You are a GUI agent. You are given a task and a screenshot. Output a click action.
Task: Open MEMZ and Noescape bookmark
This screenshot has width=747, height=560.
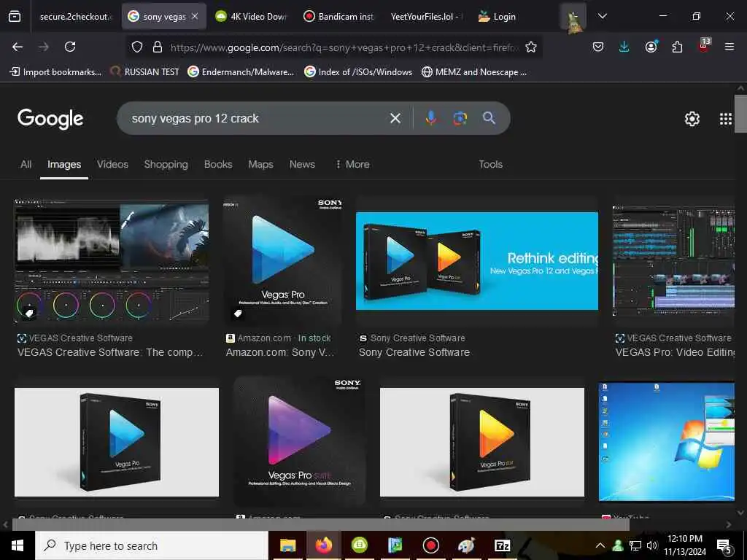tap(474, 72)
